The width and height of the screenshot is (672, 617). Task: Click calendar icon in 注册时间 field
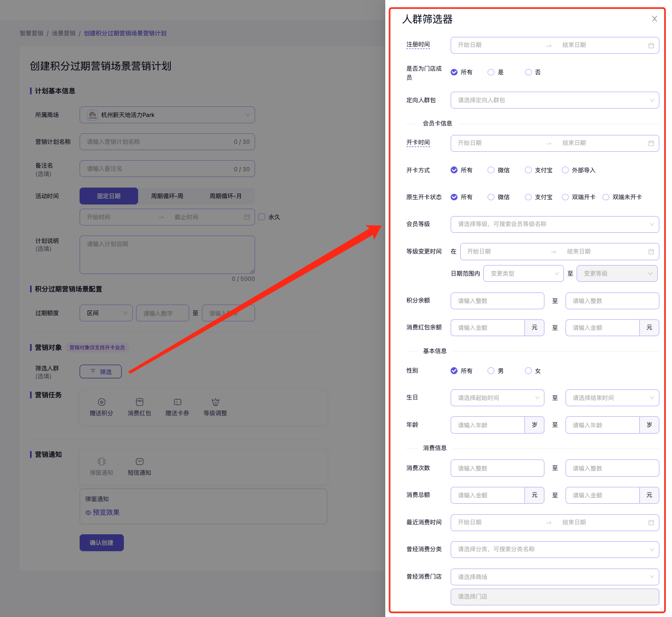coord(651,46)
